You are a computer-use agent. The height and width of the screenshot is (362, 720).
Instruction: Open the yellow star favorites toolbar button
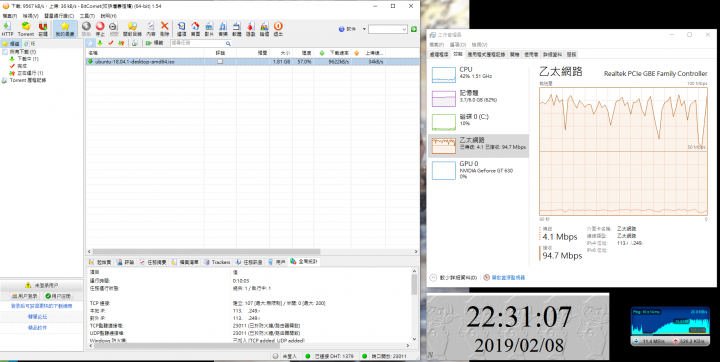[x=65, y=29]
